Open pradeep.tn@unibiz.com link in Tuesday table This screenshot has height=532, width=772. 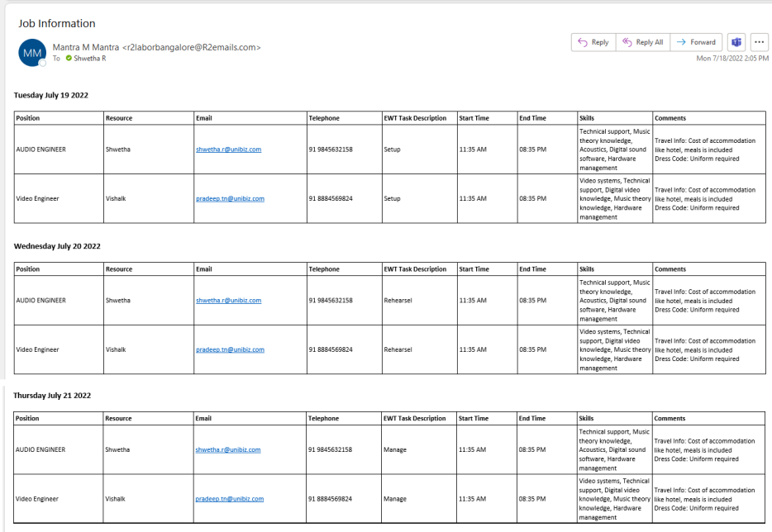pos(230,198)
